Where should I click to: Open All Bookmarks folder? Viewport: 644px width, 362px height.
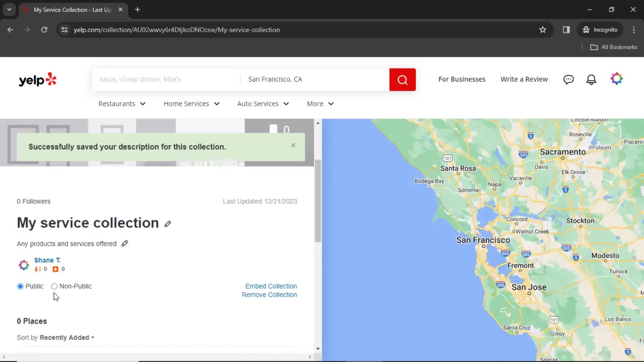(613, 47)
